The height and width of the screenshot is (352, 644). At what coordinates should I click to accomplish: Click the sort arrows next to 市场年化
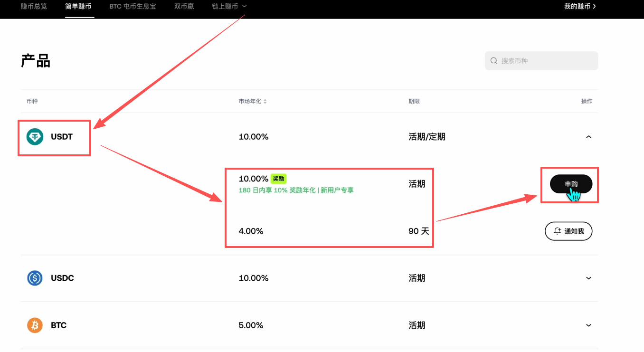[x=265, y=101]
